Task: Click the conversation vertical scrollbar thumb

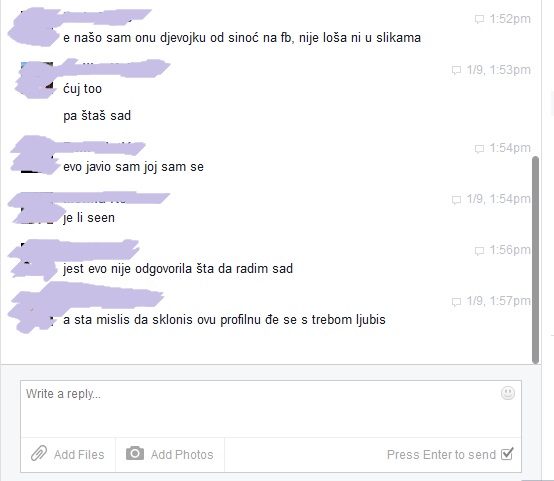Action: pyautogui.click(x=536, y=260)
